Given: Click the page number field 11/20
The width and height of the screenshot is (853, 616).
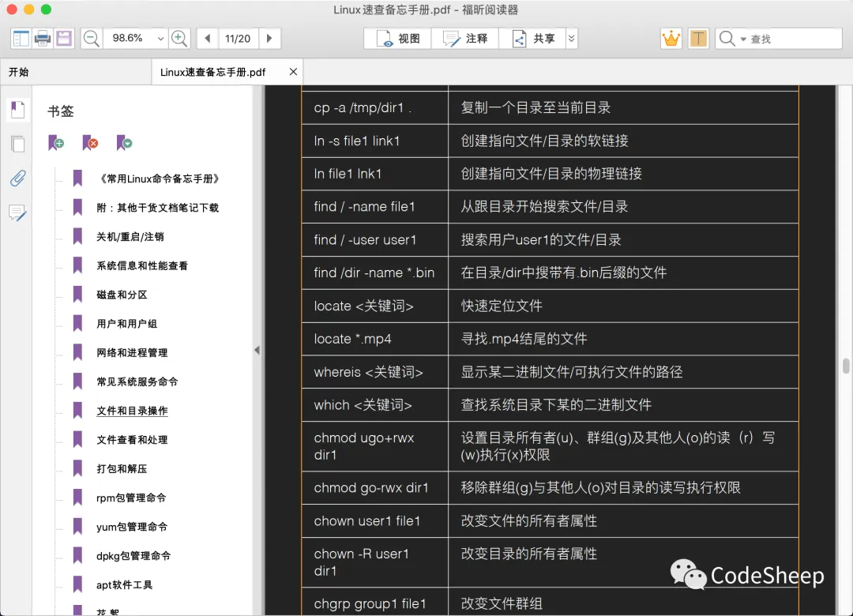Looking at the screenshot, I should (x=238, y=39).
